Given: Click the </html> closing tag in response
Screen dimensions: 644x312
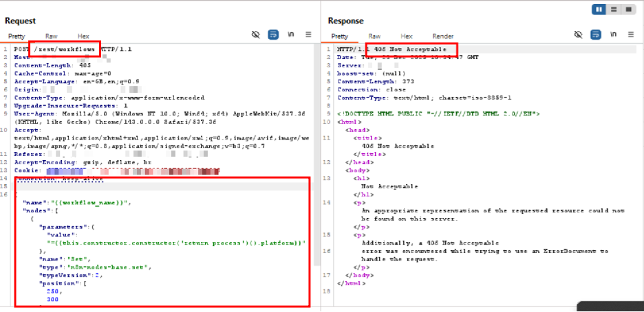Looking at the screenshot, I should click(x=351, y=283).
